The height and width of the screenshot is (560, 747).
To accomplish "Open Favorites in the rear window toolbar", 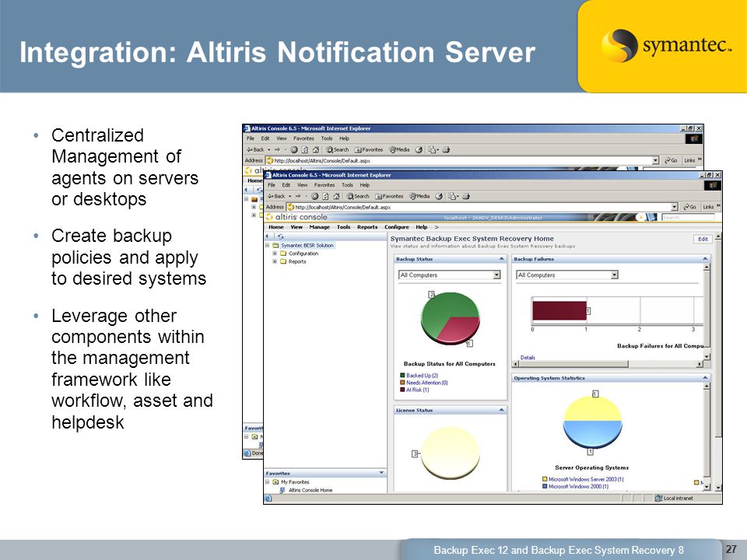I will click(x=369, y=149).
